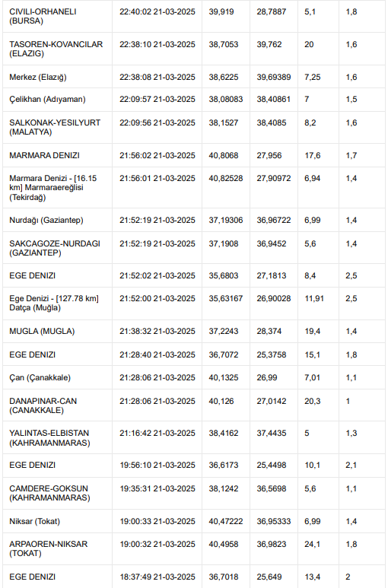Image resolution: width=388 pixels, height=588 pixels.
Task: Select the YALINTAS-ELBISTAN (KAHRAMANMARAS) cell
Action: pos(57,437)
